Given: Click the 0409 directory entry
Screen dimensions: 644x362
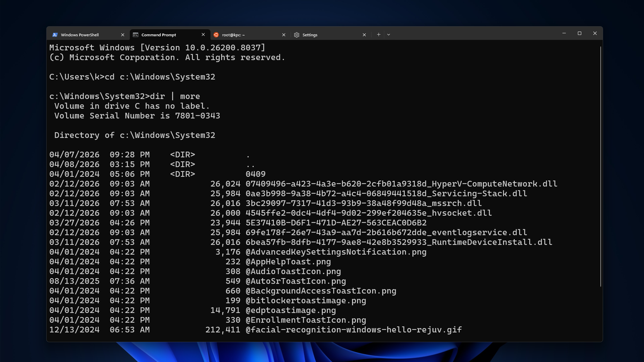Looking at the screenshot, I should (256, 174).
